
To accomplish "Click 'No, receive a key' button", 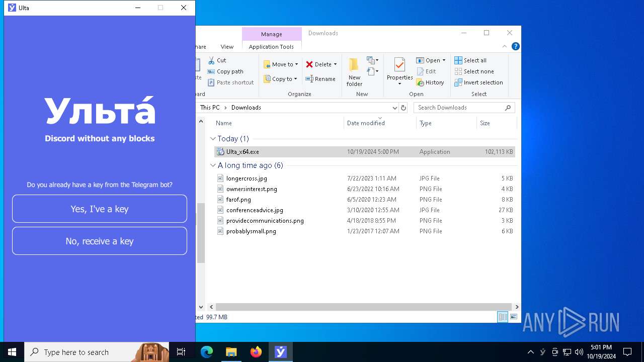I will click(100, 241).
